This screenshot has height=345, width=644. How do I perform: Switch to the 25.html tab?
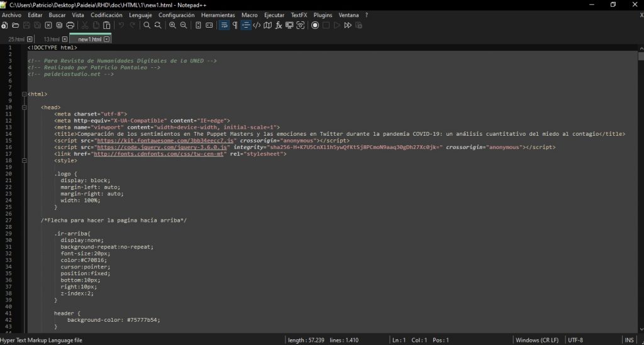16,40
